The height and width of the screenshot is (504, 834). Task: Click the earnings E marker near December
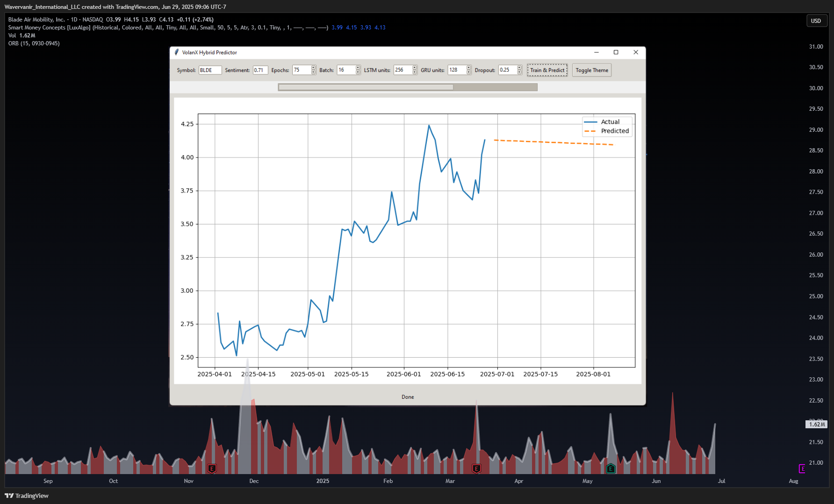pyautogui.click(x=212, y=468)
